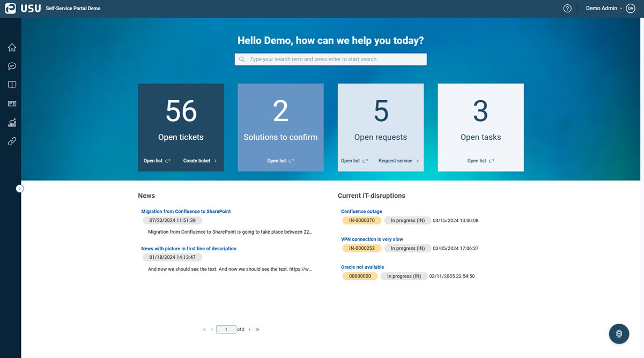This screenshot has height=358, width=644.
Task: Click the DA user avatar
Action: point(631,9)
